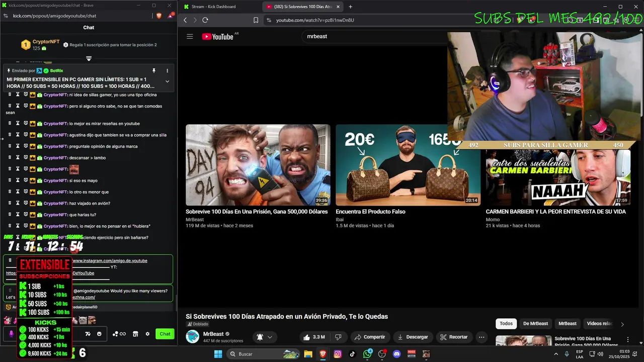This screenshot has height=362, width=644.
Task: Open new tab in browser
Action: coord(350,7)
